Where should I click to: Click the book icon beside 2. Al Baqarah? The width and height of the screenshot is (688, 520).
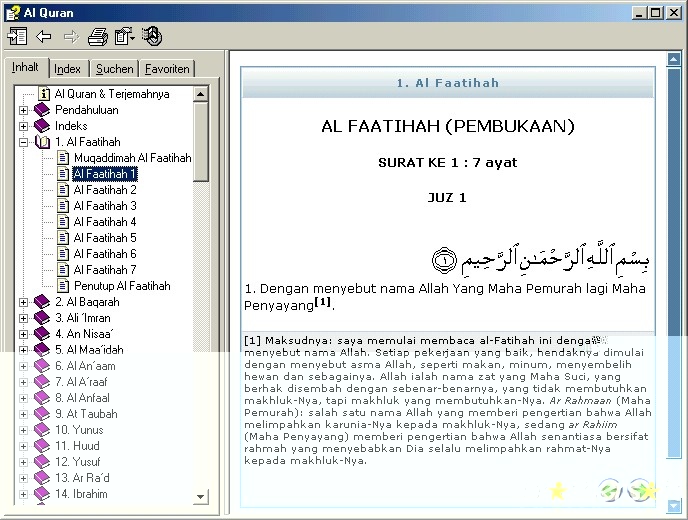[x=42, y=302]
